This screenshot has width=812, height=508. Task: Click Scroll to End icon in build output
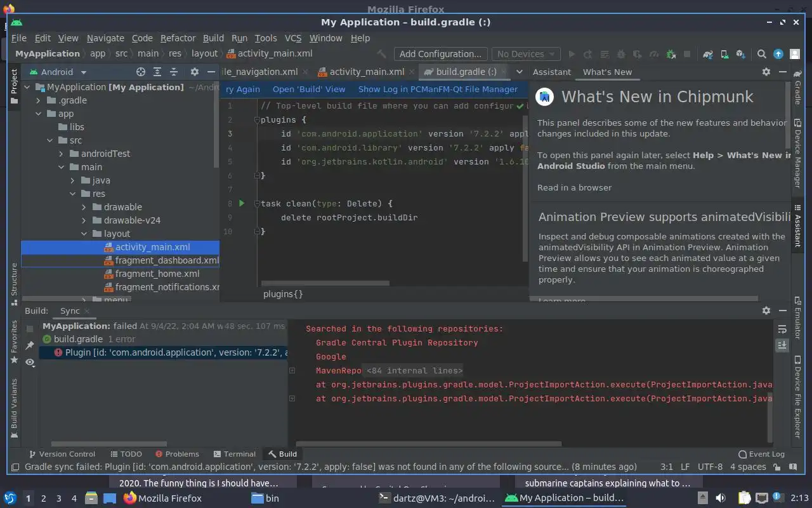coord(782,345)
